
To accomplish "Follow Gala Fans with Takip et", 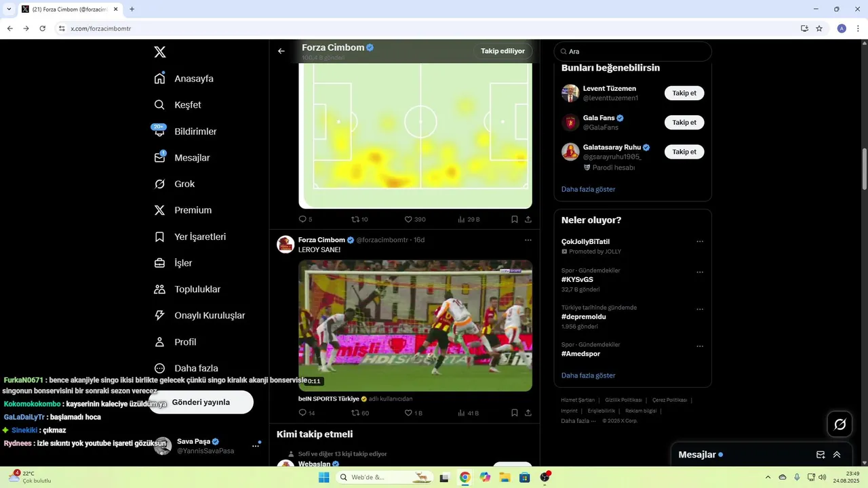I will 684,123.
